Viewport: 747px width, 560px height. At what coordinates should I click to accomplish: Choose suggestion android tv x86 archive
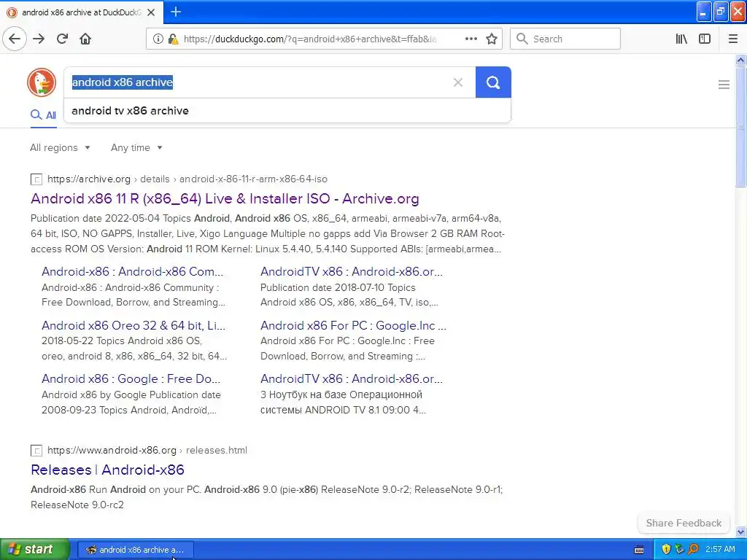click(287, 111)
